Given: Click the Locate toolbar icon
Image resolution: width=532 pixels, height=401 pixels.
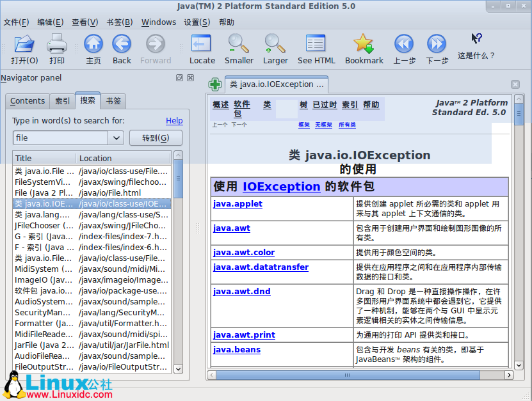Looking at the screenshot, I should click(201, 43).
